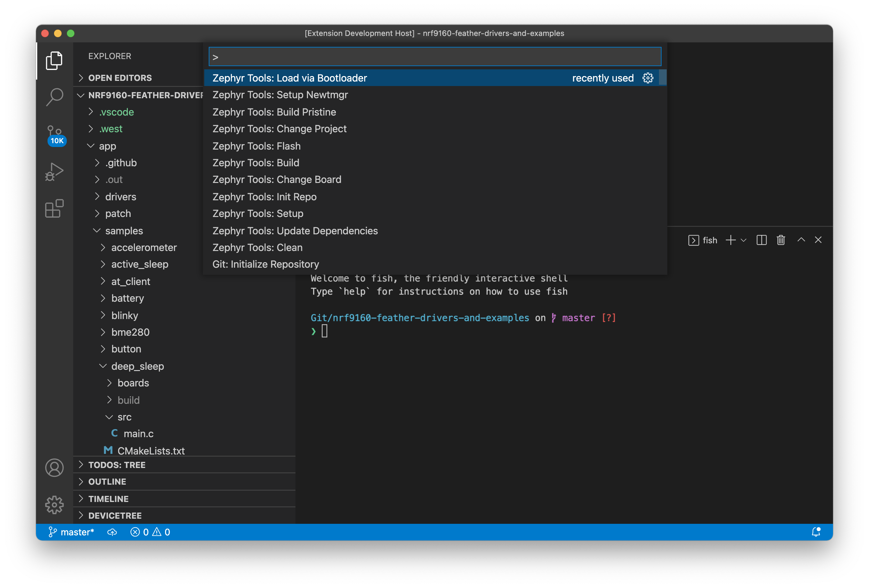869x588 pixels.
Task: Select Zephyr Tools: Flash command
Action: coord(256,146)
